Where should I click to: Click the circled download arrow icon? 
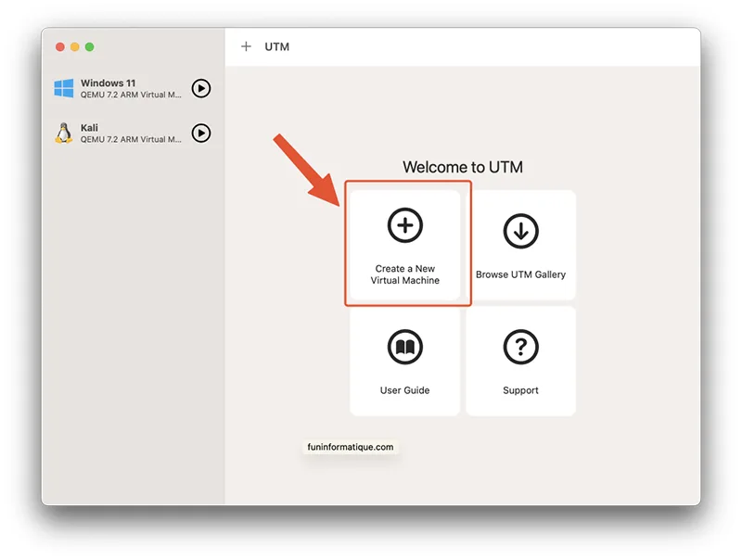(x=520, y=231)
